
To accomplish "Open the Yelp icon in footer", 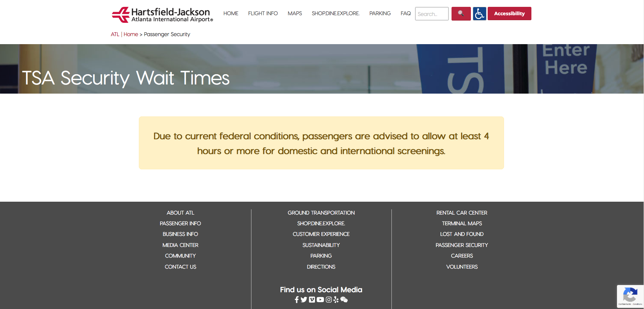I will pos(336,300).
